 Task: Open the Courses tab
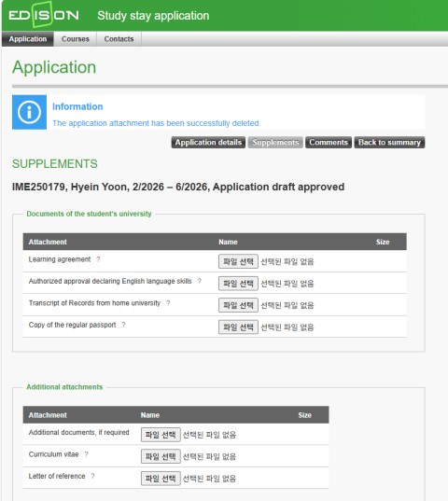(76, 39)
